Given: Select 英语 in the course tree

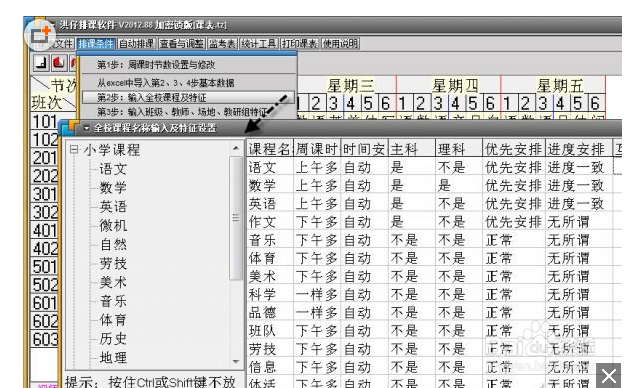Looking at the screenshot, I should tap(113, 207).
